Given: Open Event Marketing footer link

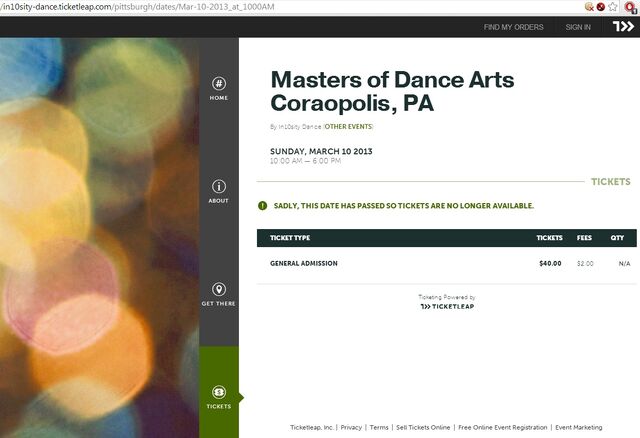Looking at the screenshot, I should 578,427.
